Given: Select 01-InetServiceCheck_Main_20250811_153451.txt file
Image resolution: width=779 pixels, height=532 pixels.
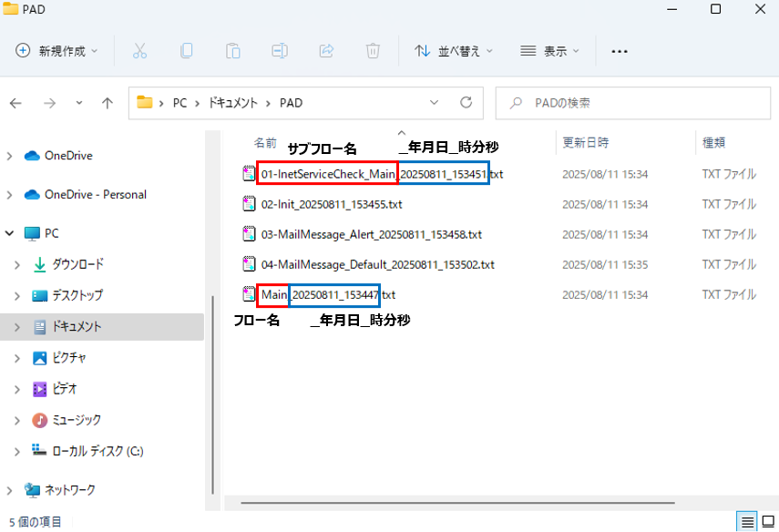Looking at the screenshot, I should point(382,174).
